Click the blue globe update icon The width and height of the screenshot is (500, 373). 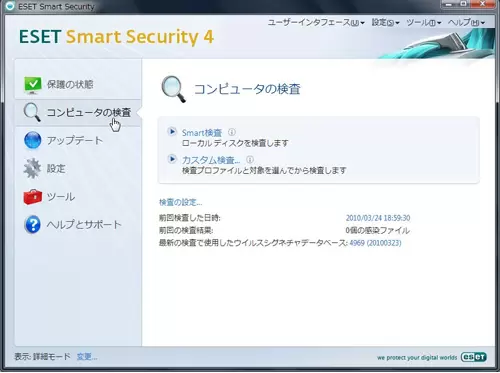(x=33, y=140)
